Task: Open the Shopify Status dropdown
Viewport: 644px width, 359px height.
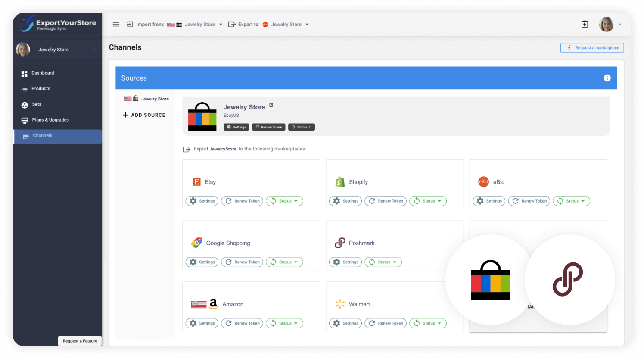Action: pyautogui.click(x=428, y=201)
